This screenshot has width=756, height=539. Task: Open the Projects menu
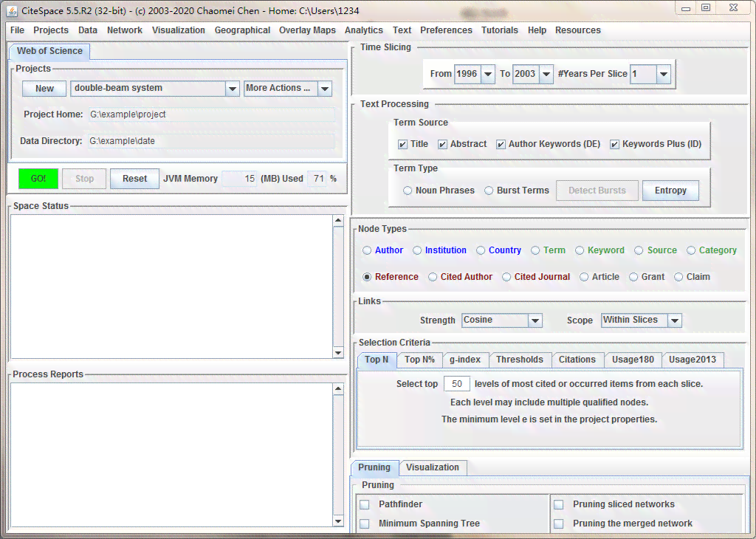tap(51, 30)
